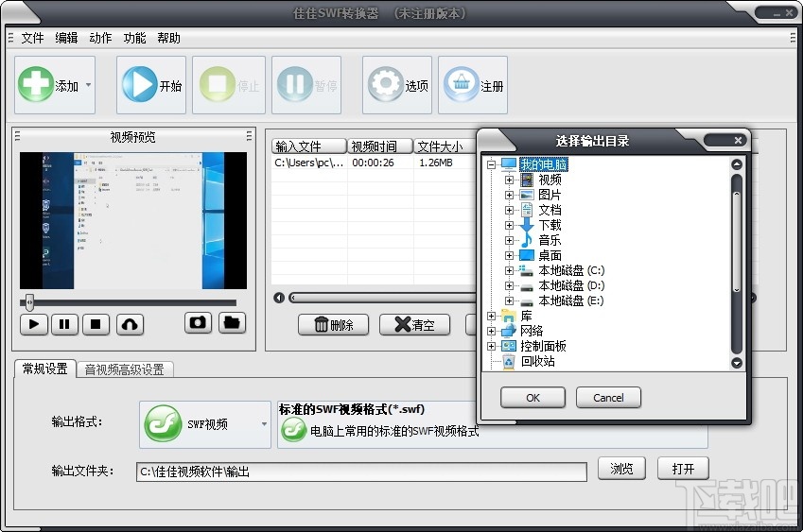Image resolution: width=803 pixels, height=532 pixels.
Task: Select 我的电脑 in the tree
Action: coord(543,164)
